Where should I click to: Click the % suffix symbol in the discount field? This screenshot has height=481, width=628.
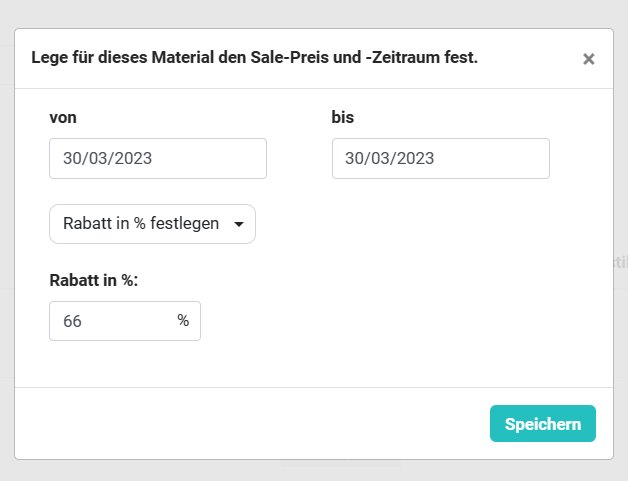tap(183, 320)
